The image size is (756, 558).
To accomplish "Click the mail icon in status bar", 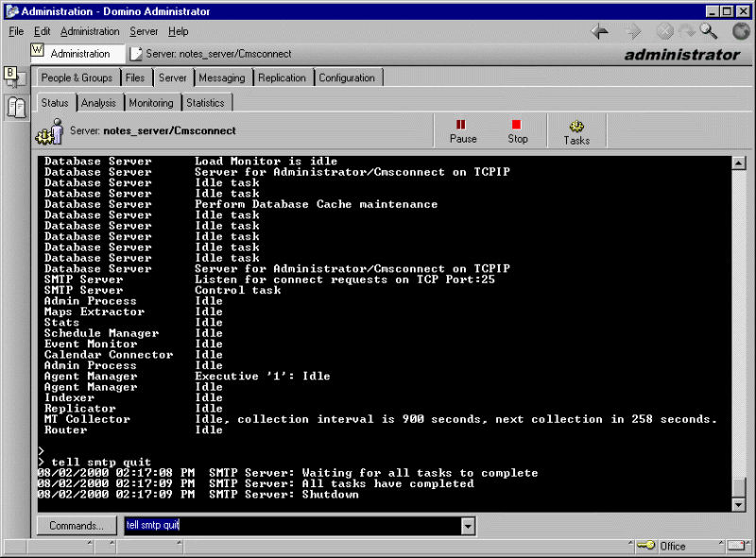I will (x=736, y=545).
